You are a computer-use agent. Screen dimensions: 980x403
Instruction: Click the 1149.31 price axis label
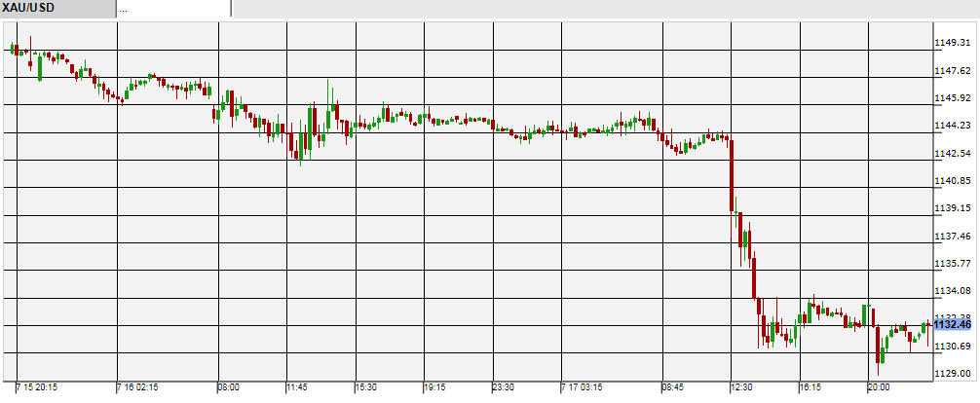click(951, 44)
